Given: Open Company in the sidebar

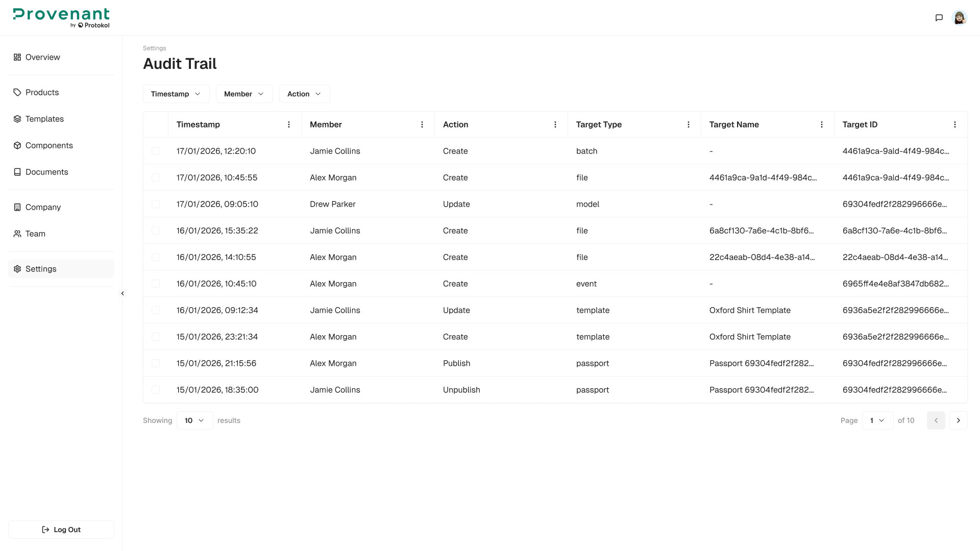Looking at the screenshot, I should pos(61,207).
